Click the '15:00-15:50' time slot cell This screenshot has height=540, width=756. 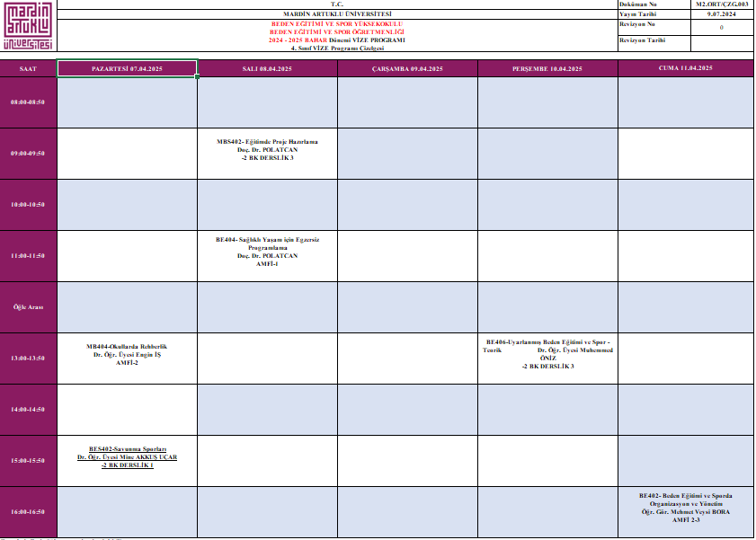click(28, 461)
